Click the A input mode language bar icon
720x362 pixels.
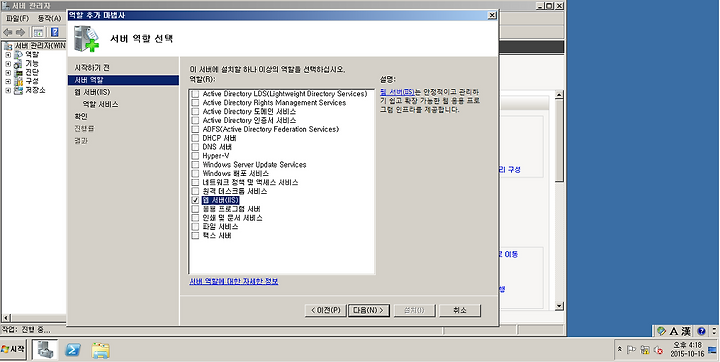[674, 331]
